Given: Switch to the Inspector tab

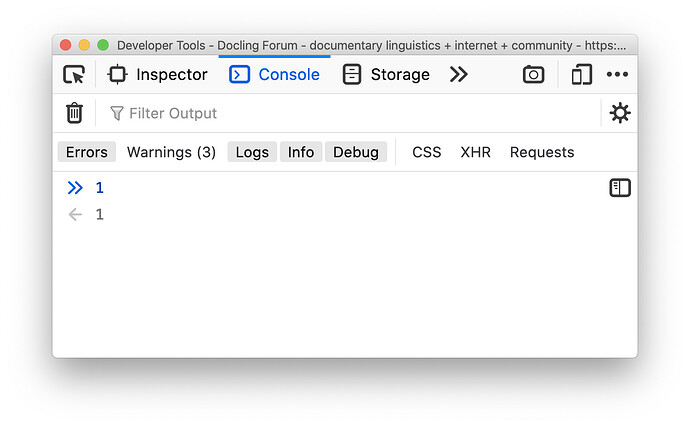Looking at the screenshot, I should point(158,74).
